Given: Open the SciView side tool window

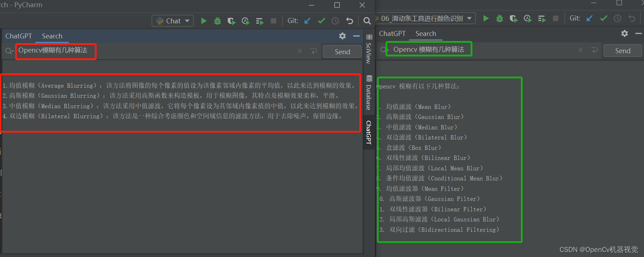Looking at the screenshot, I should tap(369, 49).
